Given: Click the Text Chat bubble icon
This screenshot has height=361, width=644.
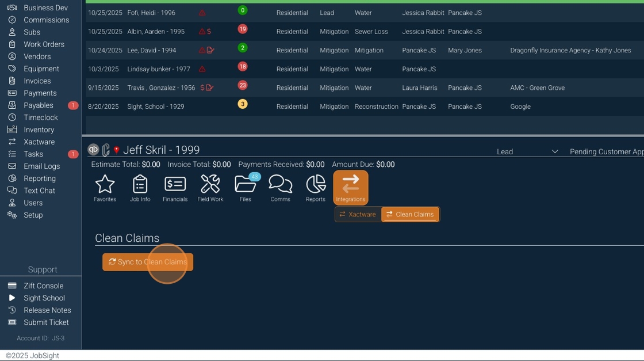Looking at the screenshot, I should (12, 191).
